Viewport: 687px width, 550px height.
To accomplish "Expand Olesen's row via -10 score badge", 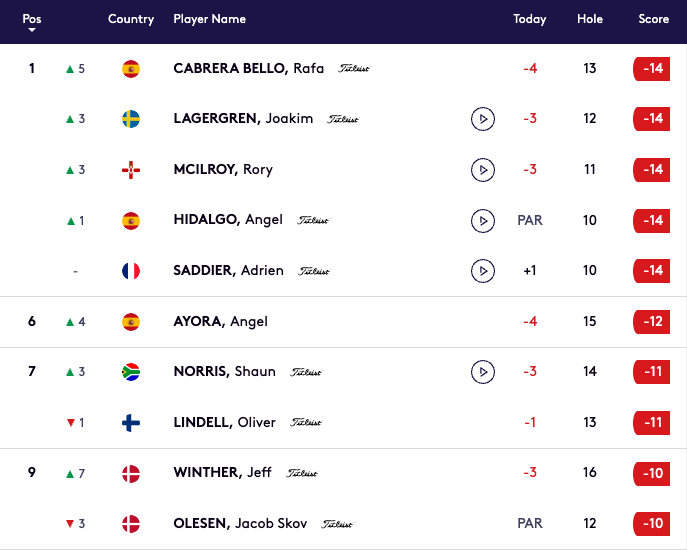I will [652, 524].
